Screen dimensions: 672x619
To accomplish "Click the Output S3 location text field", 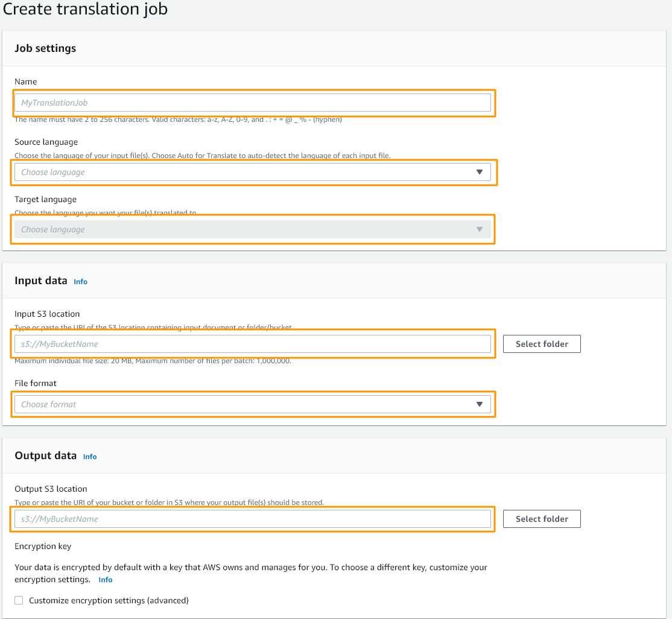I will pos(253,518).
